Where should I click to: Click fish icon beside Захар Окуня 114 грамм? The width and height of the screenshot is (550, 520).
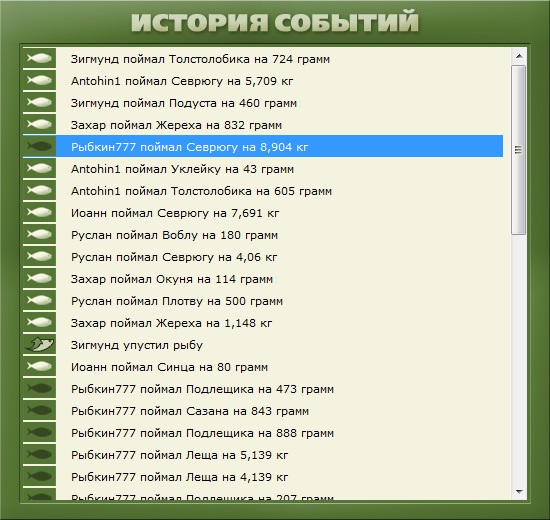pos(39,279)
